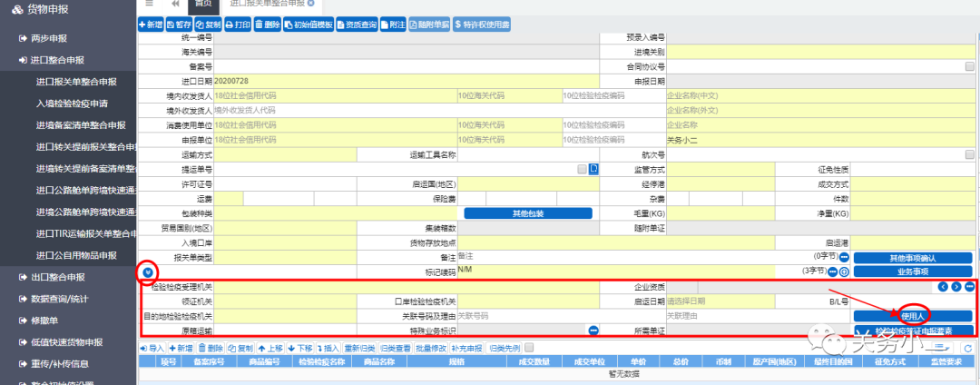Expand 出口整合申报 in the sidebar
The height and width of the screenshot is (385, 980).
57,276
